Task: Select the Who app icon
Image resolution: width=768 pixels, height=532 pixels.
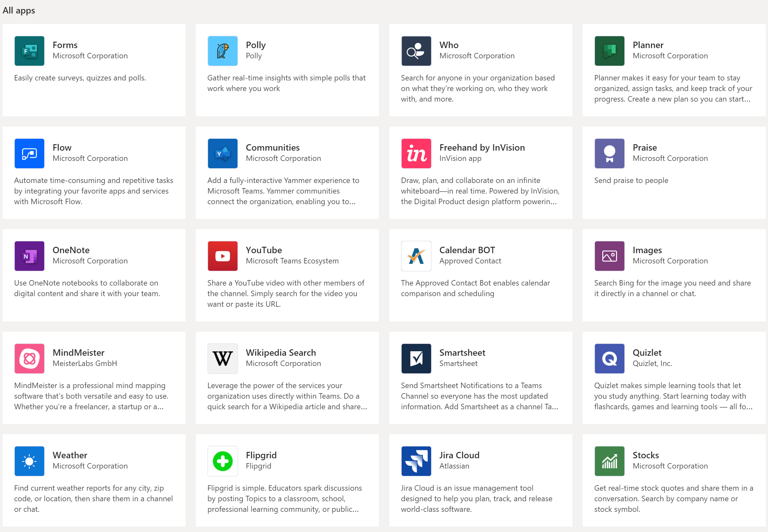Action: [416, 51]
